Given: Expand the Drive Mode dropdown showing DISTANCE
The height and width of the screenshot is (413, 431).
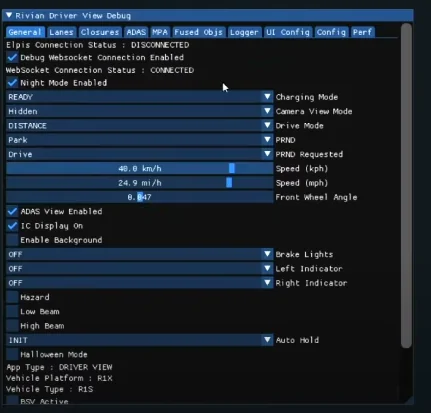Looking at the screenshot, I should 140,126.
